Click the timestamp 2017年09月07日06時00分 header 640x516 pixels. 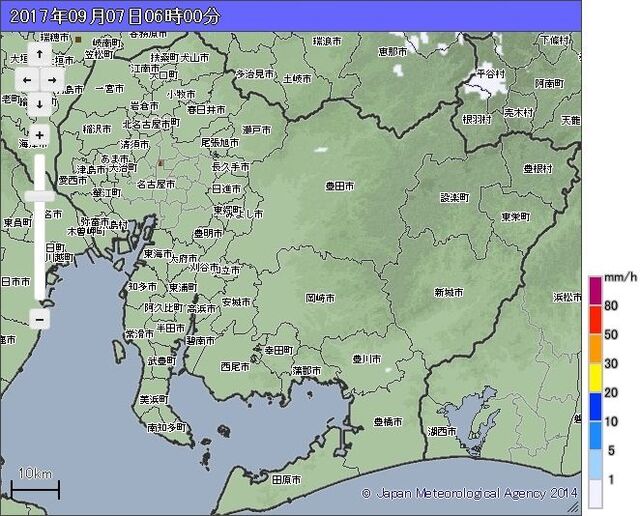click(x=115, y=16)
